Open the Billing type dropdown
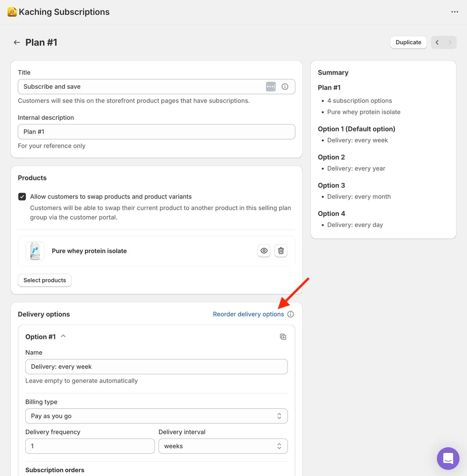 tap(156, 416)
